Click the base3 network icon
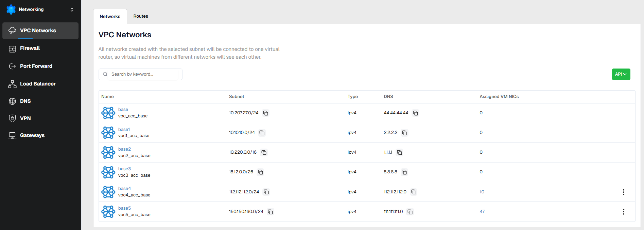Image resolution: width=644 pixels, height=230 pixels. (108, 172)
